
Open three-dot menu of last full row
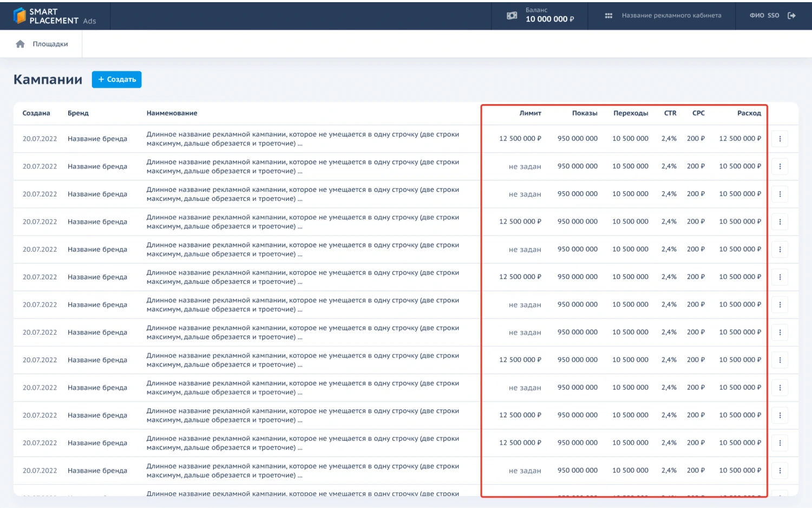(x=780, y=471)
